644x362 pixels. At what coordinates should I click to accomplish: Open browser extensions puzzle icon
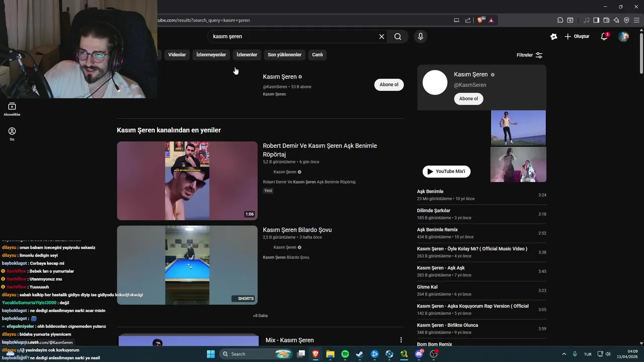tap(560, 20)
